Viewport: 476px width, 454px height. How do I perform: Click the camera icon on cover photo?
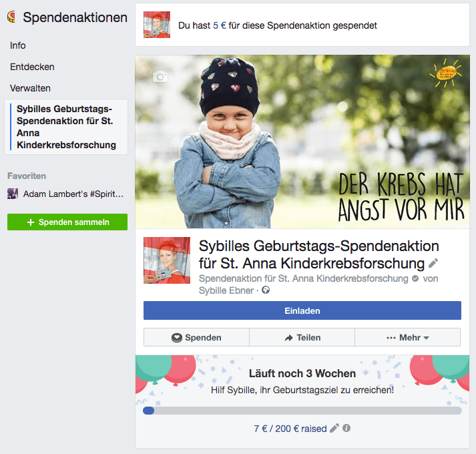tap(160, 77)
